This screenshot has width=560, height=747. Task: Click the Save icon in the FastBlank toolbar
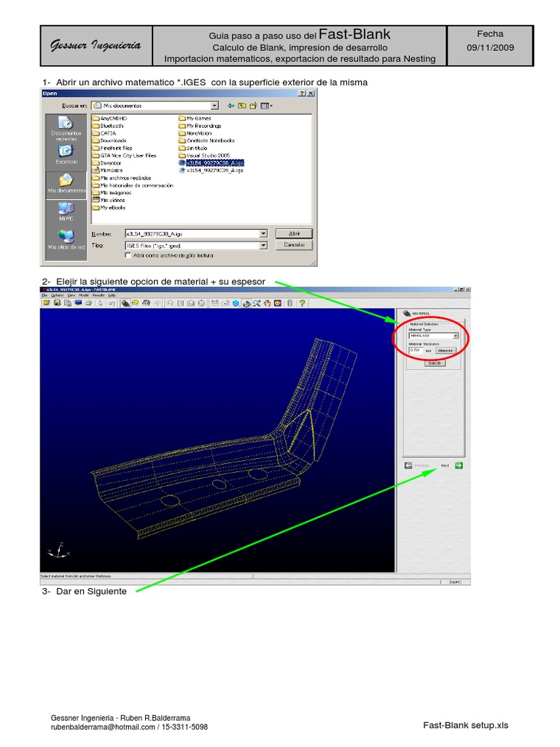click(57, 303)
